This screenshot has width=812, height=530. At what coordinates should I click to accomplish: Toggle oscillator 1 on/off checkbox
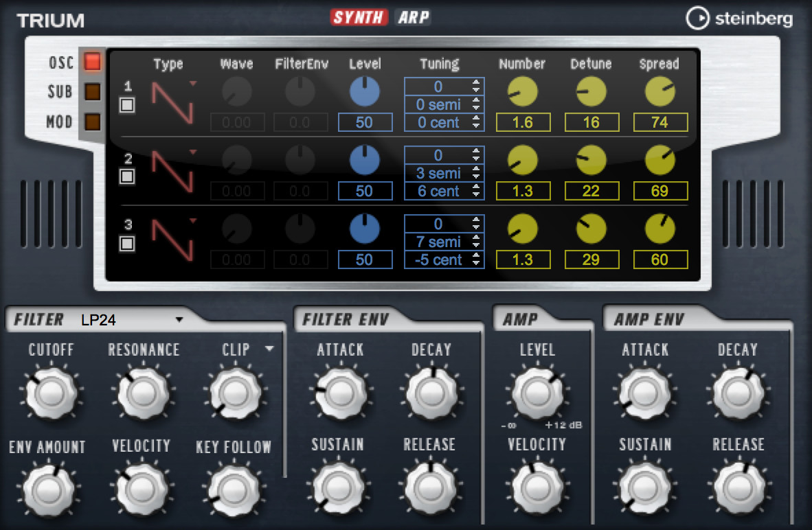127,106
